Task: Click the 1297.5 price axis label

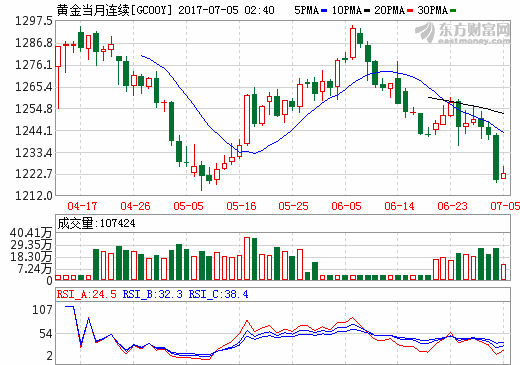Action: click(34, 21)
